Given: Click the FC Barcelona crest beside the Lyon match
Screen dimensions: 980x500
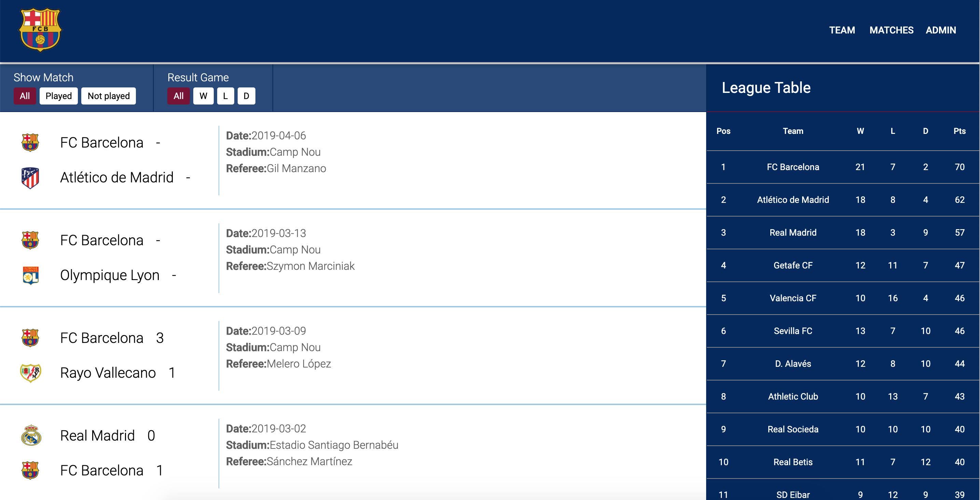Looking at the screenshot, I should (30, 240).
